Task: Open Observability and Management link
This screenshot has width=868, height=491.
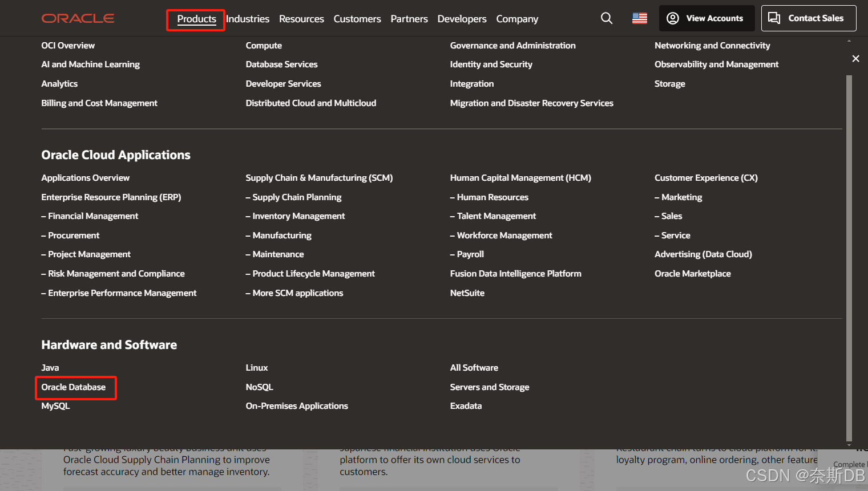Action: coord(716,64)
